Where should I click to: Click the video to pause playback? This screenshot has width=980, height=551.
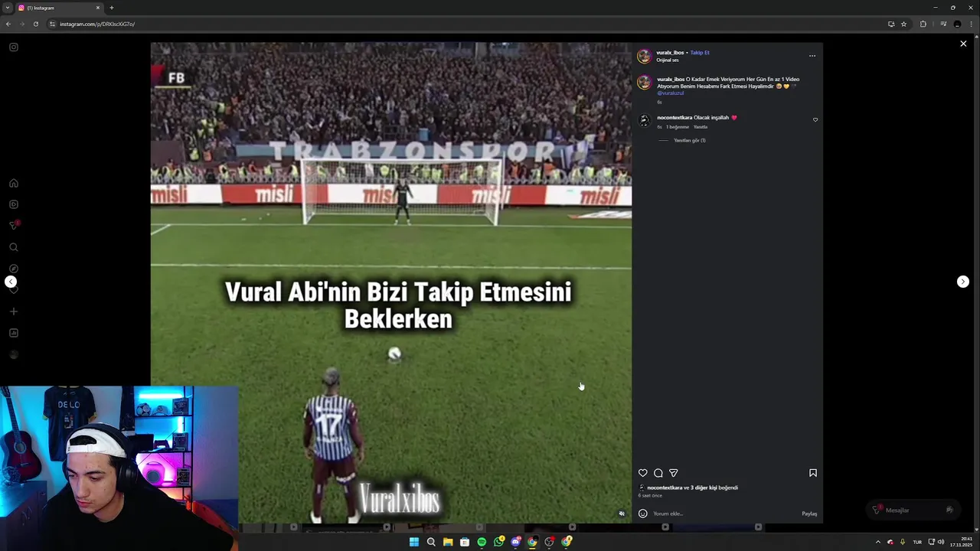pos(391,282)
